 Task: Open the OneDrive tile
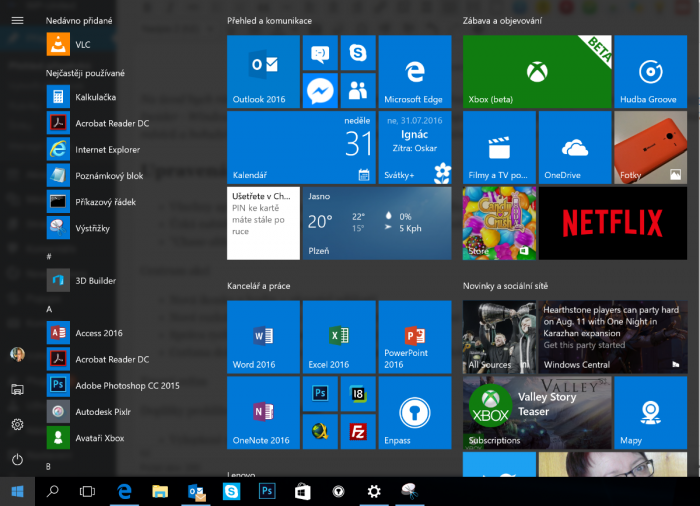coord(574,147)
